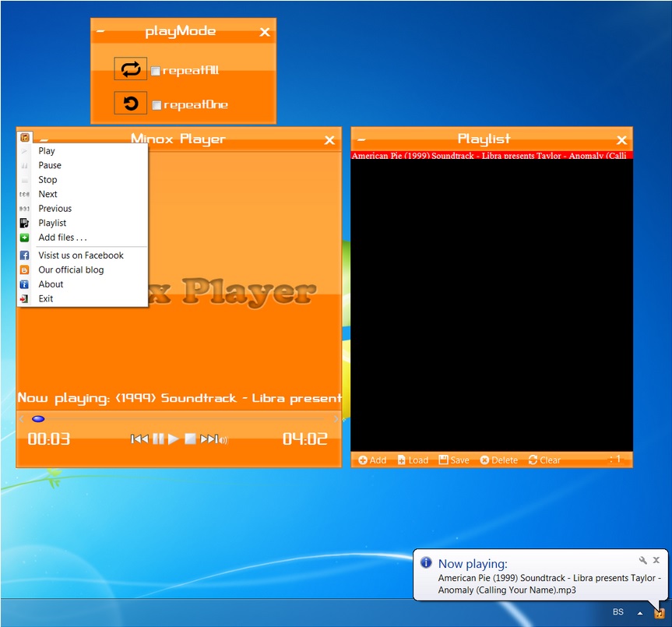Open the Minox Player title bar menu icon
This screenshot has height=627, width=672.
[x=25, y=137]
